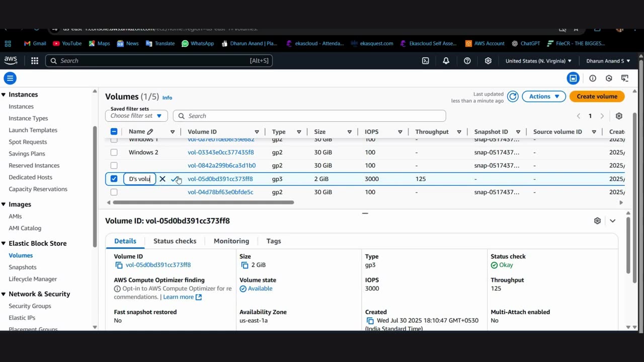644x362 pixels.
Task: Open the browser apps grid in bookmarks bar
Action: click(8, 43)
